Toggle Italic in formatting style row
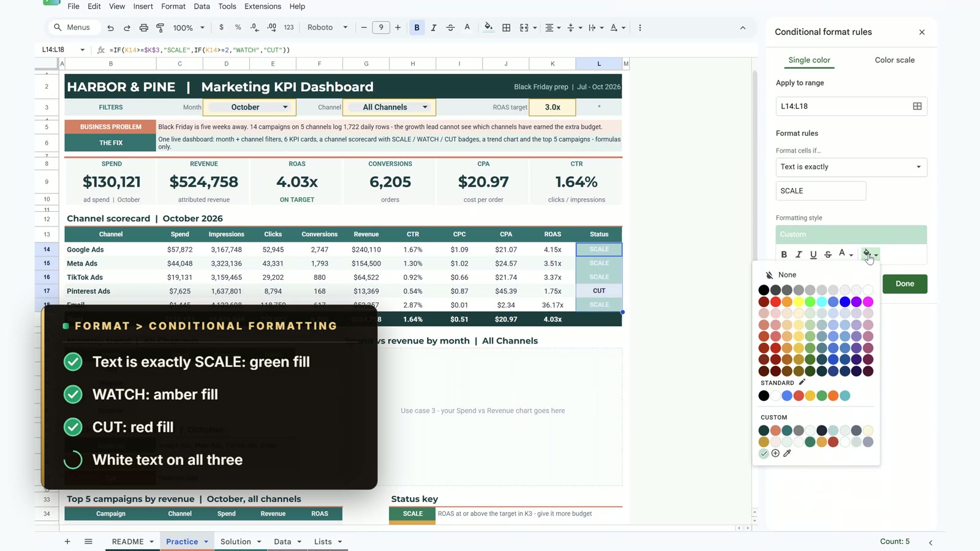 799,255
